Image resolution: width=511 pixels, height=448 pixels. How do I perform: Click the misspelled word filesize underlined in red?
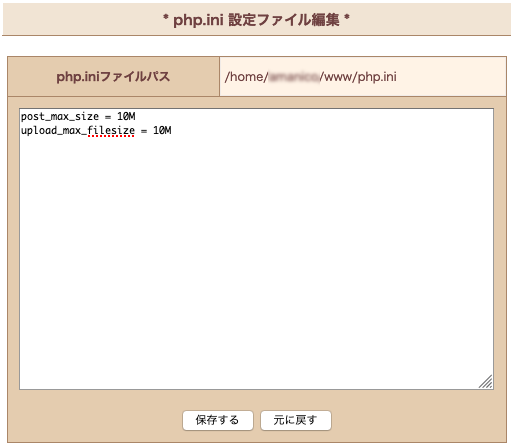click(111, 130)
